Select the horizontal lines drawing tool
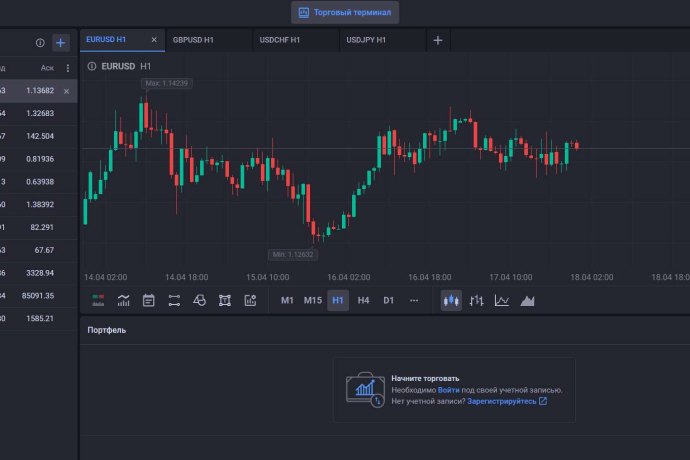The height and width of the screenshot is (460, 690). click(174, 301)
